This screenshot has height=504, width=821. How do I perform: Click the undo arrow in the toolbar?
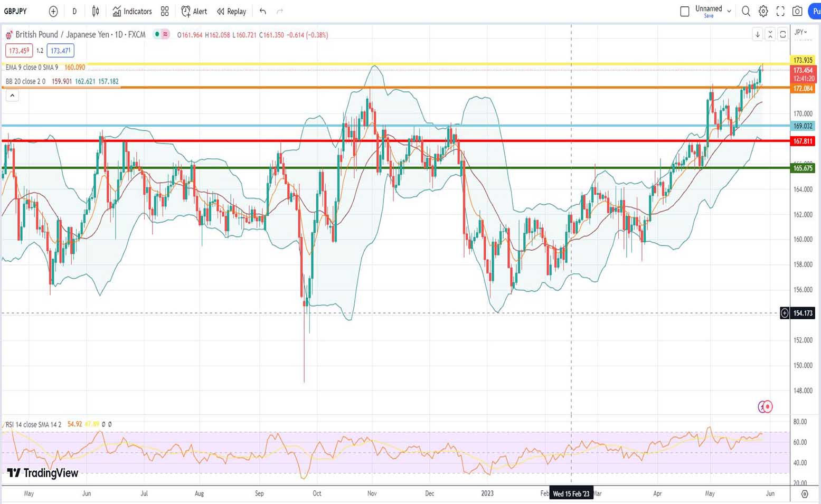point(263,11)
